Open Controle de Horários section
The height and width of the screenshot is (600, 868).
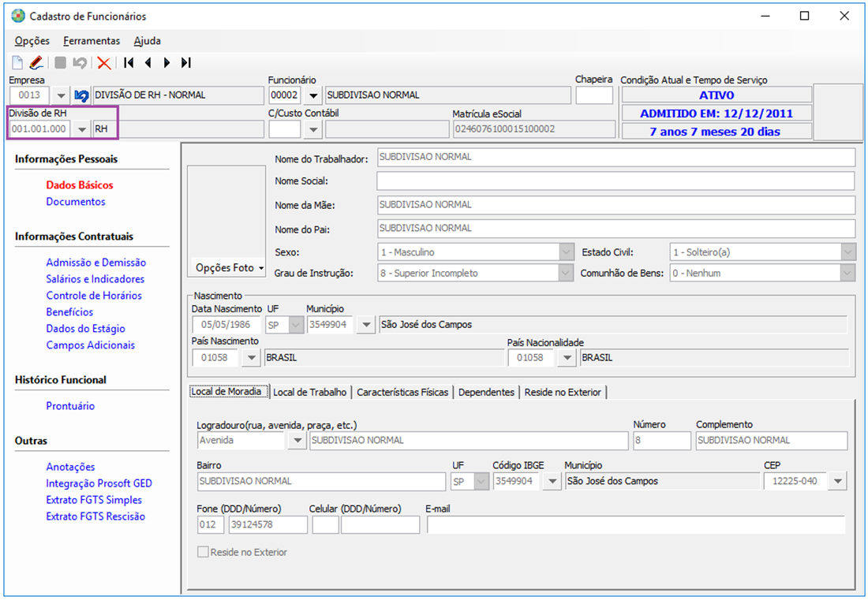click(94, 296)
